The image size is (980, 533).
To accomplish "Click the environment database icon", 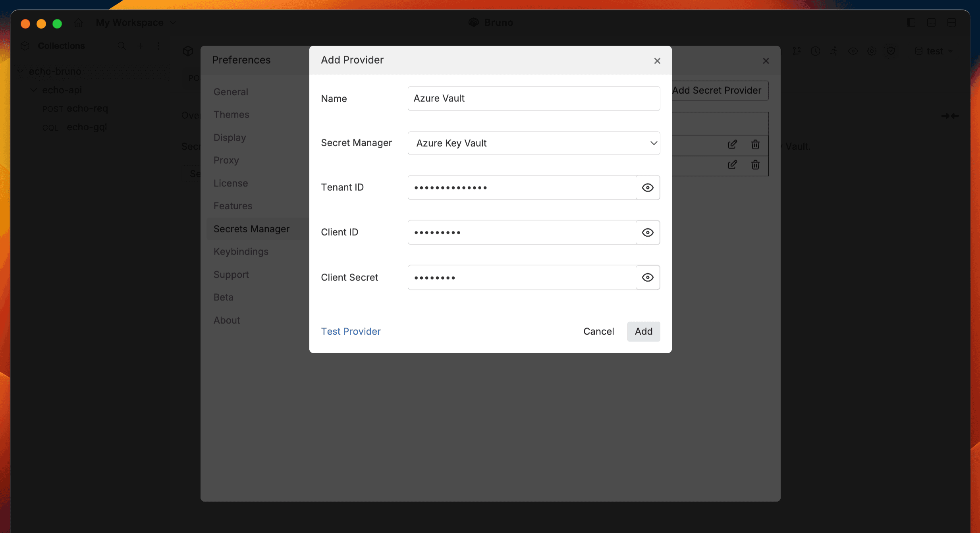I will point(918,51).
